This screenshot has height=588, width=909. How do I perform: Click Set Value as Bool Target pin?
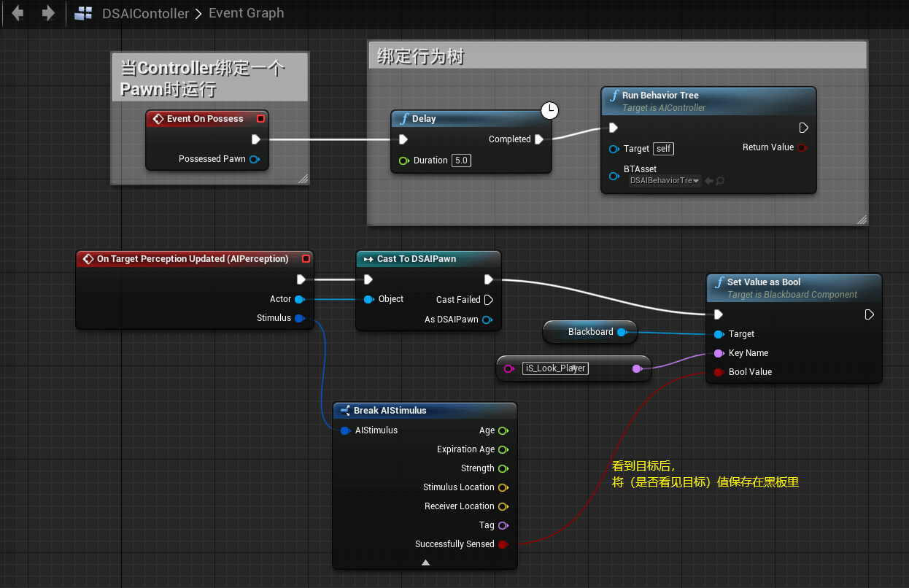pos(719,334)
